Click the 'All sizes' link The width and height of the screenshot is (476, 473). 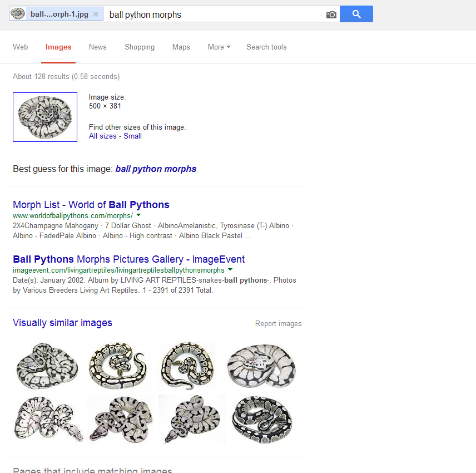[103, 136]
